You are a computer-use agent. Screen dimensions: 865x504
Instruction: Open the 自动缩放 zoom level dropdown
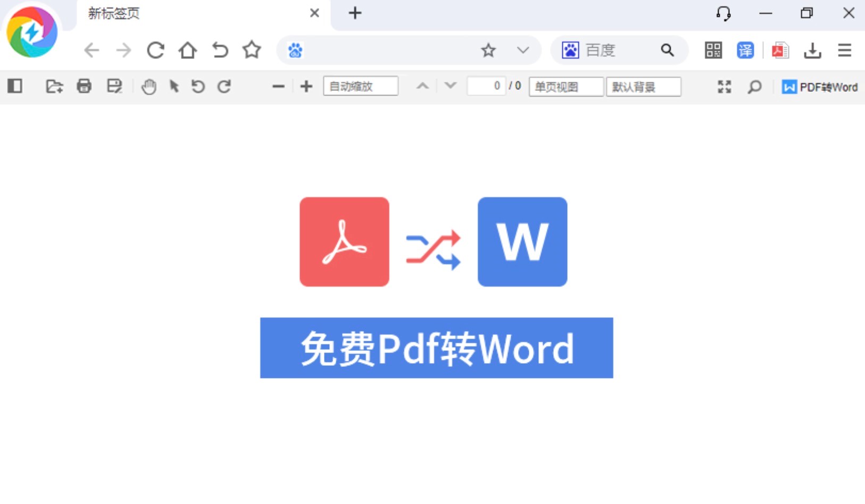[x=361, y=86]
